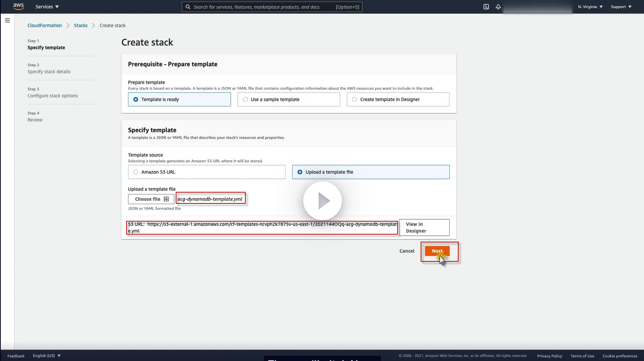The height and width of the screenshot is (361, 644).
Task: Play the video overlay button
Action: tap(322, 201)
